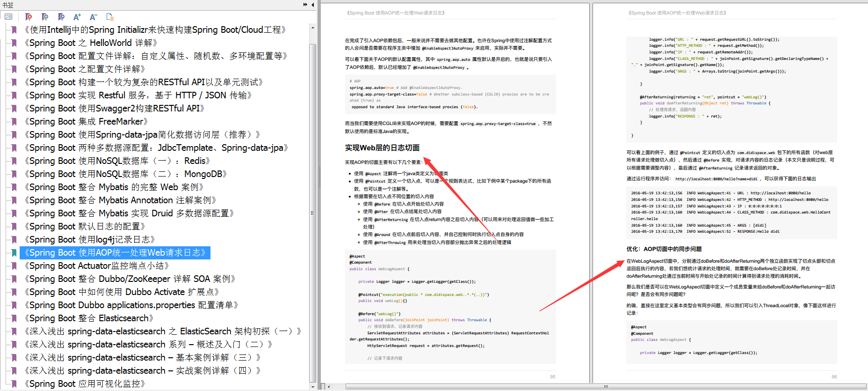Click bookmark icon beside Swagger2构建RESTful API entry
This screenshot has width=868, height=391.
click(14, 109)
